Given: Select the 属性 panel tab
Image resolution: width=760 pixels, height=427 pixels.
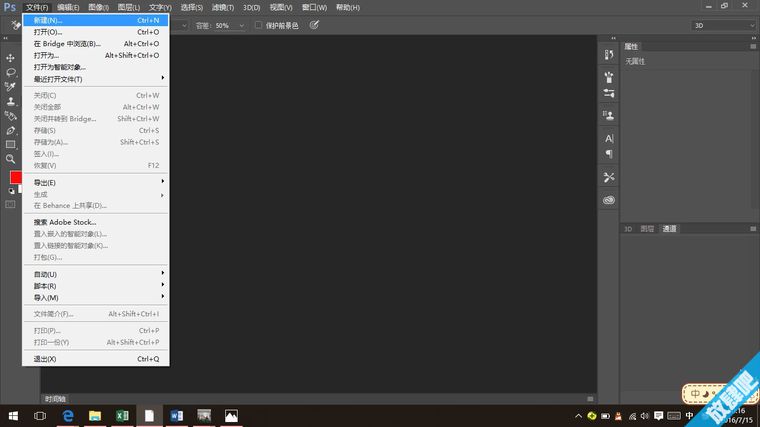Looking at the screenshot, I should 631,47.
